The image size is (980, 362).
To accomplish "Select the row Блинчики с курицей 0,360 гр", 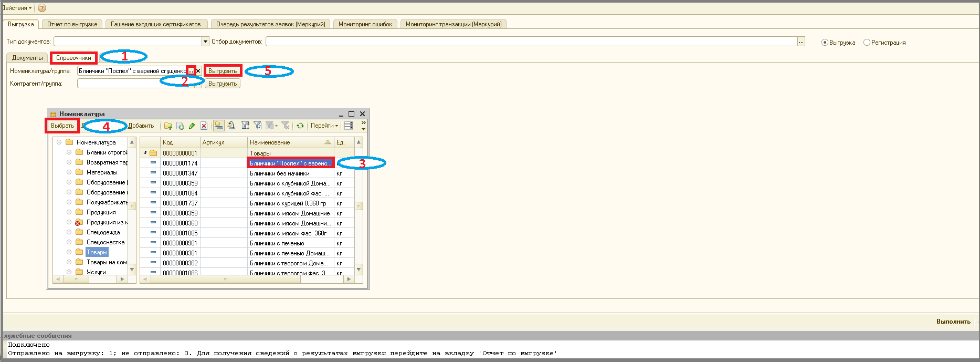I will pyautogui.click(x=247, y=203).
